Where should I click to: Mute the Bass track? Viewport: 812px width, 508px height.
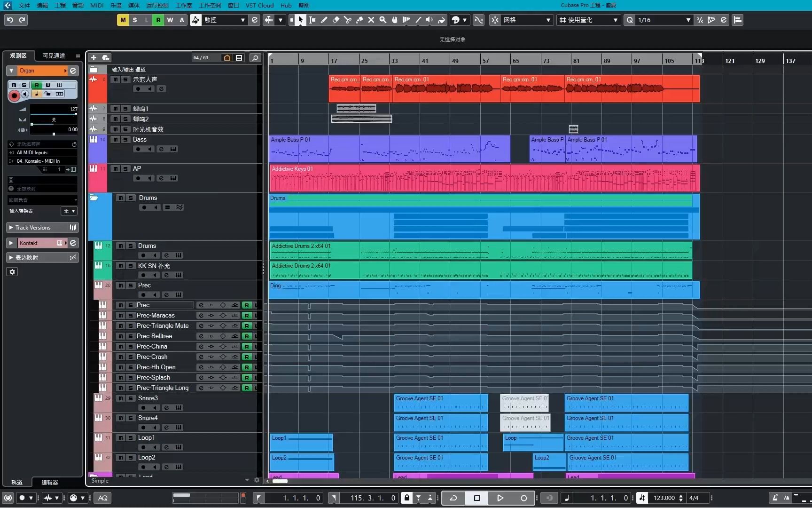pyautogui.click(x=116, y=140)
